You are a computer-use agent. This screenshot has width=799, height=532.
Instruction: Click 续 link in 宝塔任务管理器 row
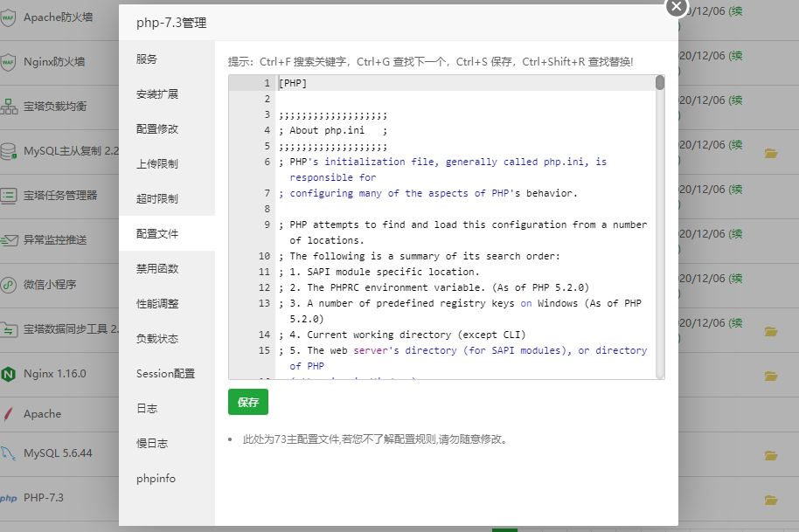[735, 189]
